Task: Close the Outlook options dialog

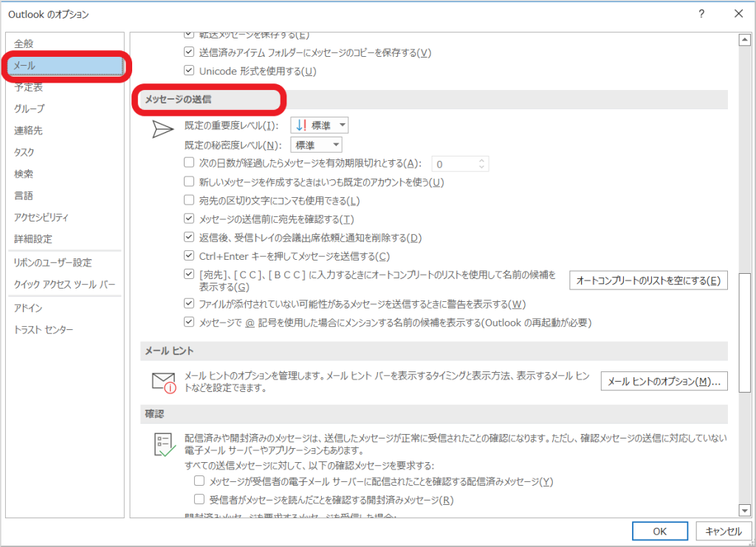Action: pyautogui.click(x=738, y=14)
